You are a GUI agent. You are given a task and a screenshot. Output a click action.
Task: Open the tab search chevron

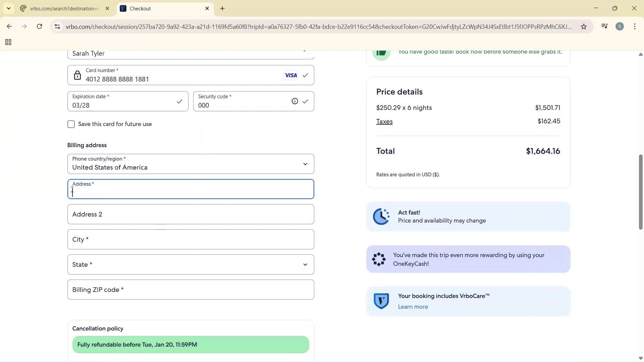(x=8, y=8)
